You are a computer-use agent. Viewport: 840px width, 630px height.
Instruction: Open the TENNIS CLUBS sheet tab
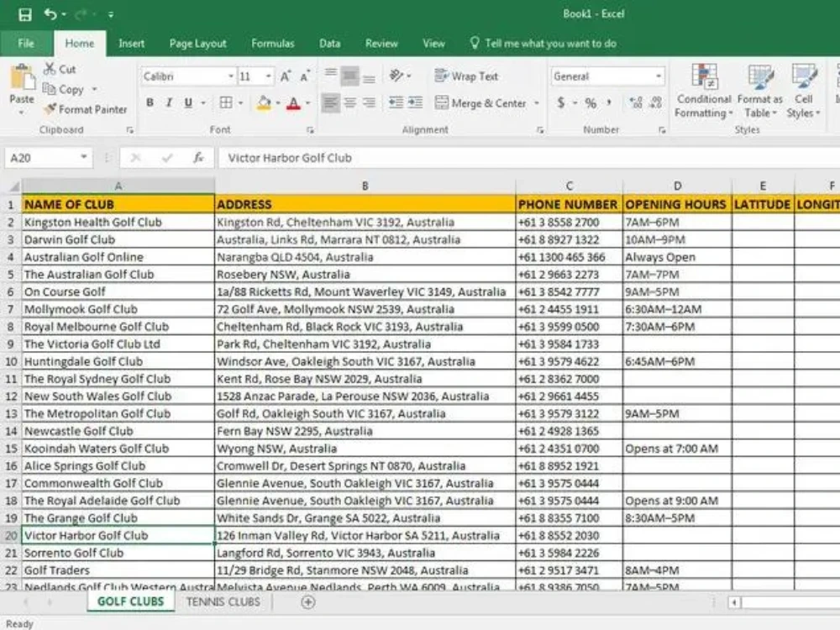(x=223, y=601)
